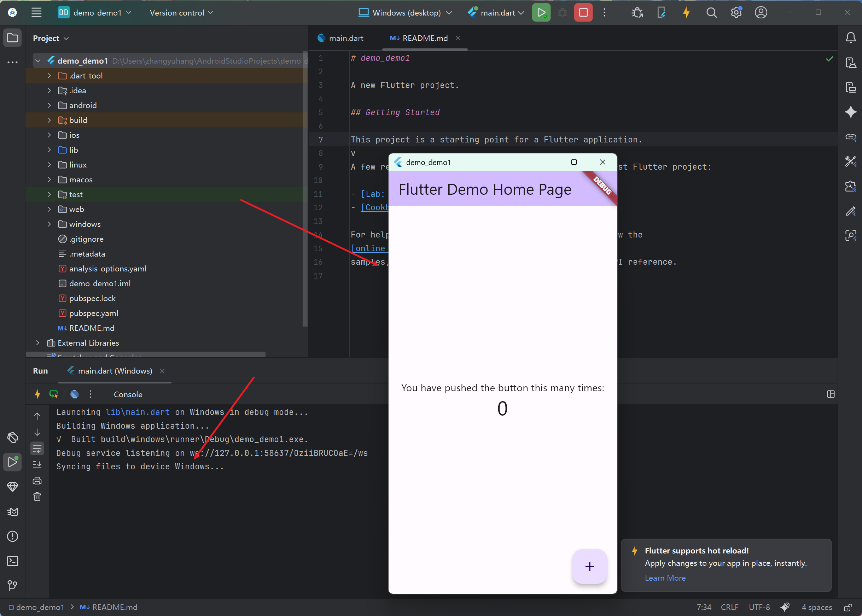Image resolution: width=862 pixels, height=616 pixels.
Task: Select the Console tab in Run panel
Action: 128,394
